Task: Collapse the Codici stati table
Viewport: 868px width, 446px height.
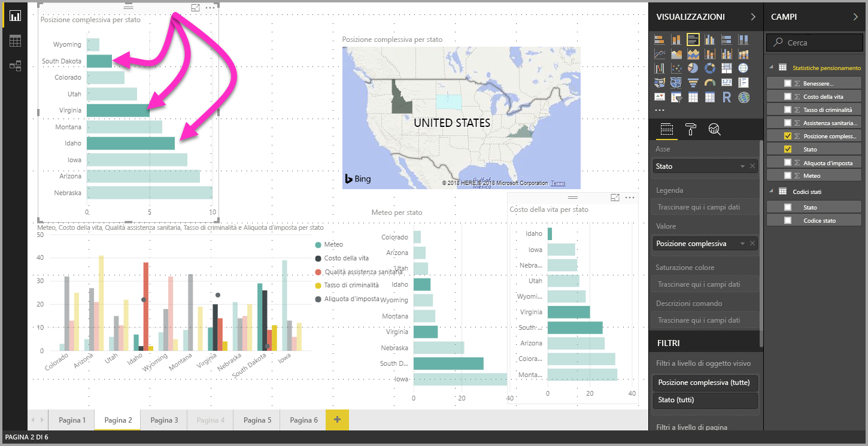Action: (x=771, y=192)
